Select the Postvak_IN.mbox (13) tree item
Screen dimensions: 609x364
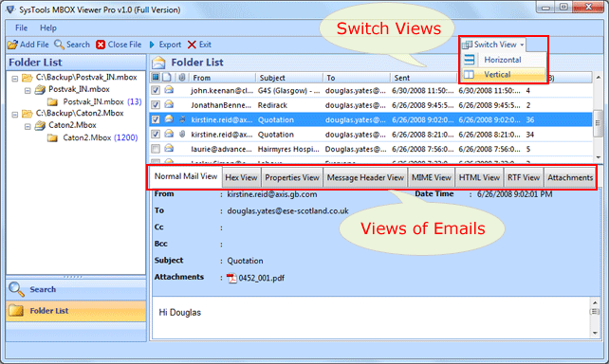[102, 102]
